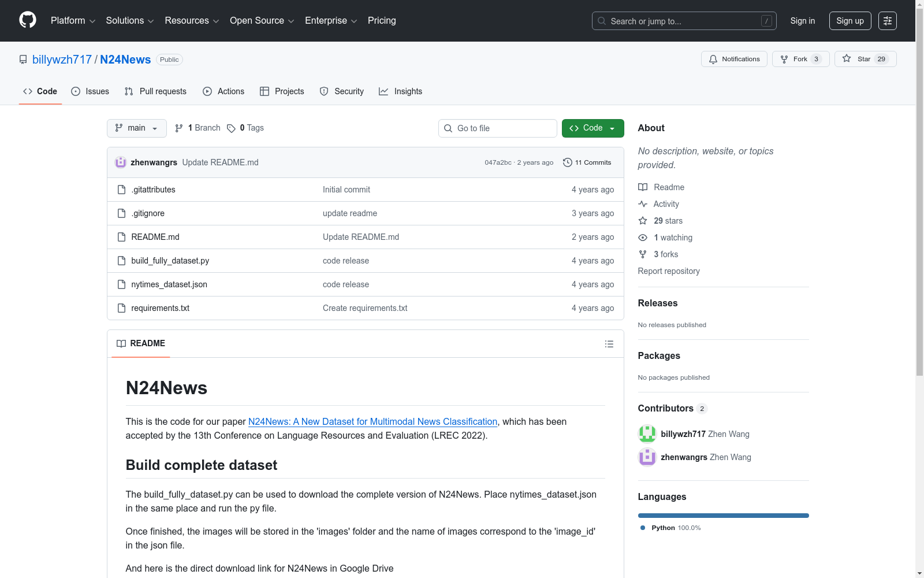Click the Search or jump to field
This screenshot has height=578, width=924.
click(x=684, y=21)
